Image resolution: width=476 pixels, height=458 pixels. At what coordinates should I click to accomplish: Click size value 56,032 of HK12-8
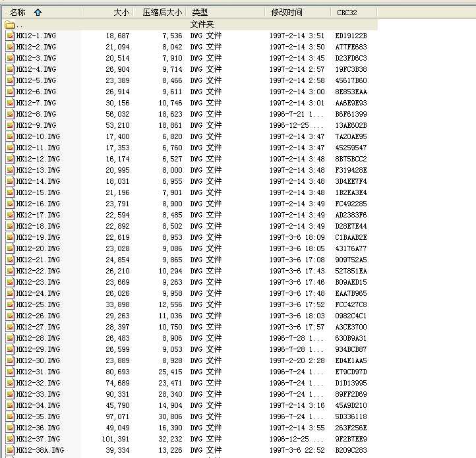tap(117, 115)
